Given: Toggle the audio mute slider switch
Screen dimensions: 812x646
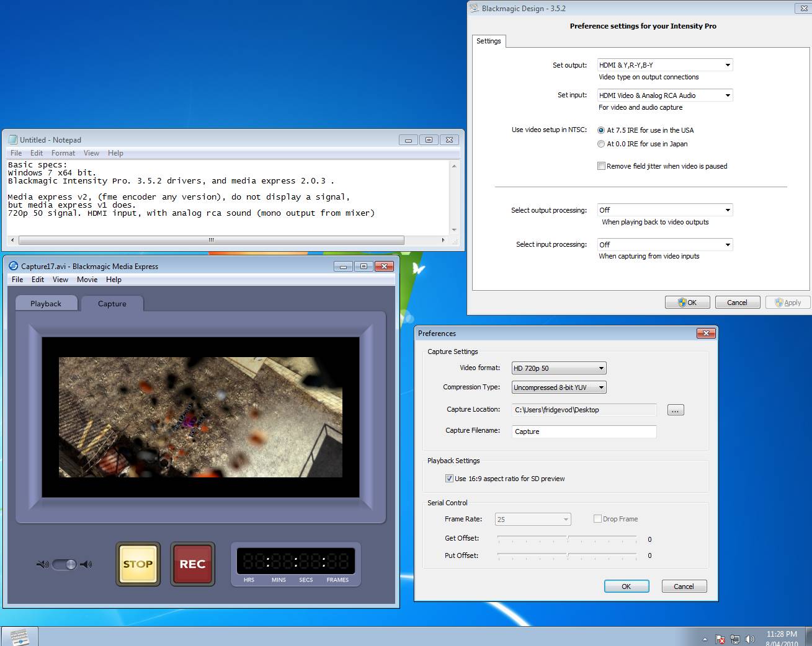Looking at the screenshot, I should tap(64, 564).
